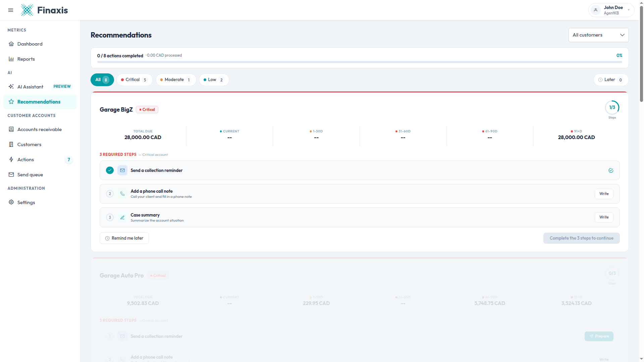Click the 0 / 8 actions completed text
The height and width of the screenshot is (362, 644).
pos(120,56)
